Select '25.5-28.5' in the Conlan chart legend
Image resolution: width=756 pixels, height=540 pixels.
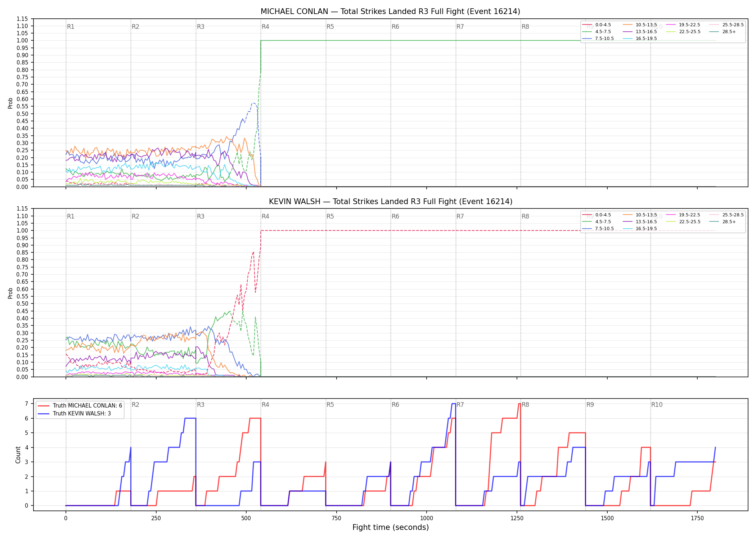click(x=733, y=25)
